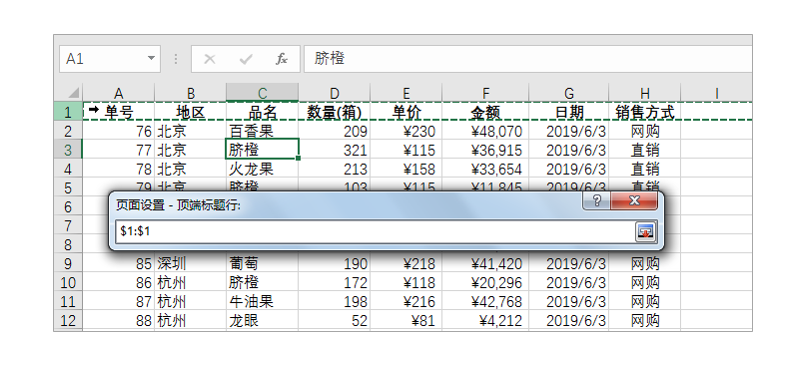Click the quantity cell 321

click(334, 150)
